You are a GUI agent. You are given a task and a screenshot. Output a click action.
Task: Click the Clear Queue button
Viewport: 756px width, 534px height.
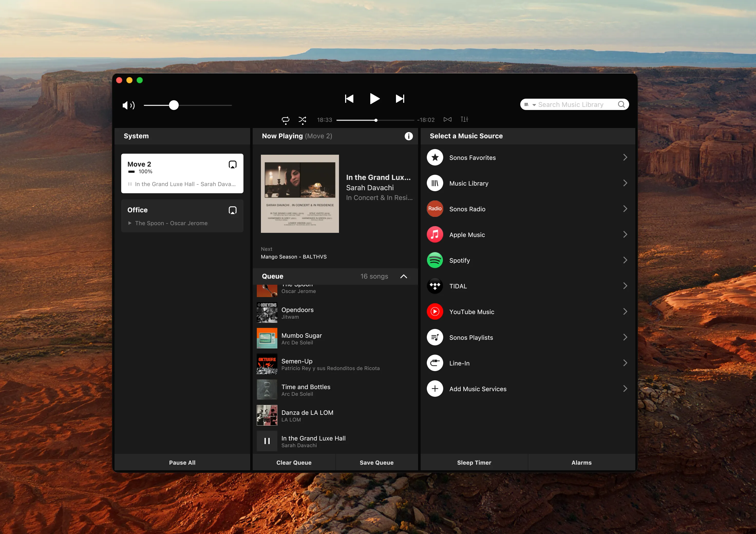pyautogui.click(x=294, y=463)
